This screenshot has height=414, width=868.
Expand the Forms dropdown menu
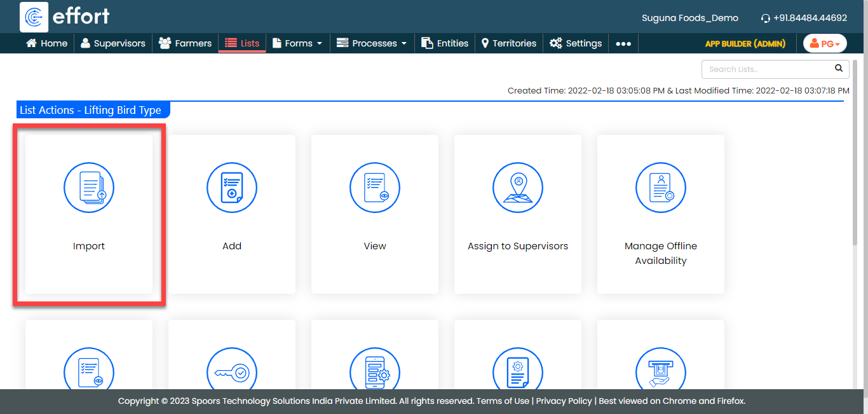tap(297, 43)
